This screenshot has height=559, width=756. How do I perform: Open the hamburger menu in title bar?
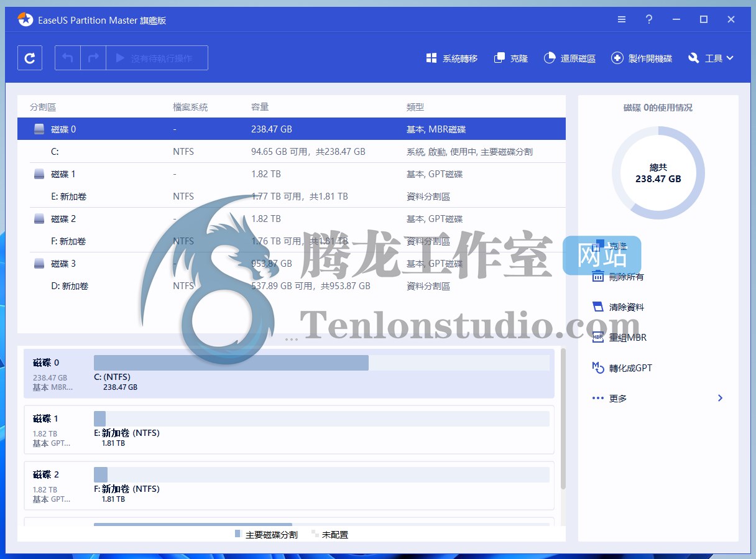pyautogui.click(x=622, y=20)
